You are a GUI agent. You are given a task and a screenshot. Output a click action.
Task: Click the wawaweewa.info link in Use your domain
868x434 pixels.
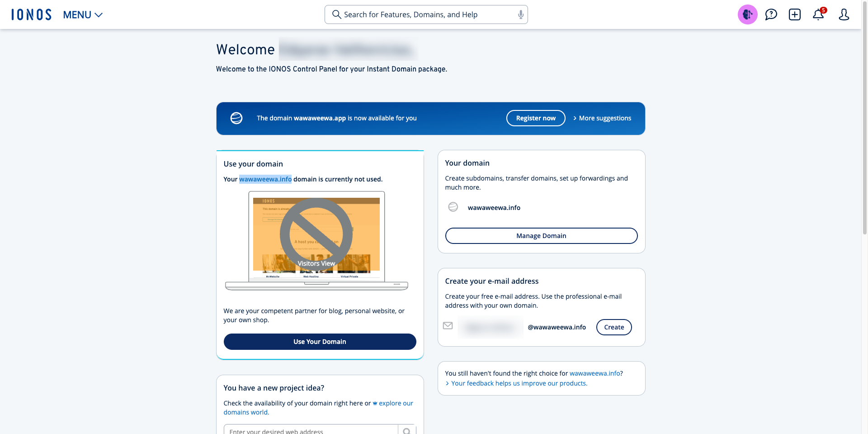[x=265, y=179]
